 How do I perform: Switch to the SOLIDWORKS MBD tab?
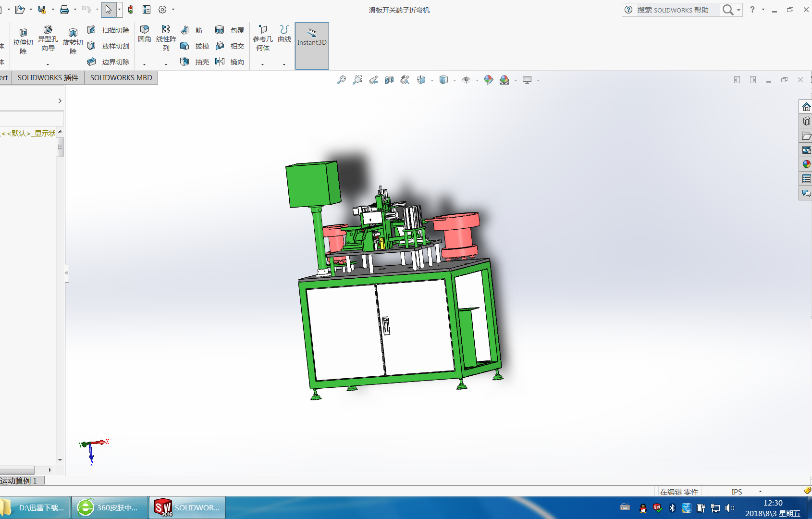(x=121, y=78)
